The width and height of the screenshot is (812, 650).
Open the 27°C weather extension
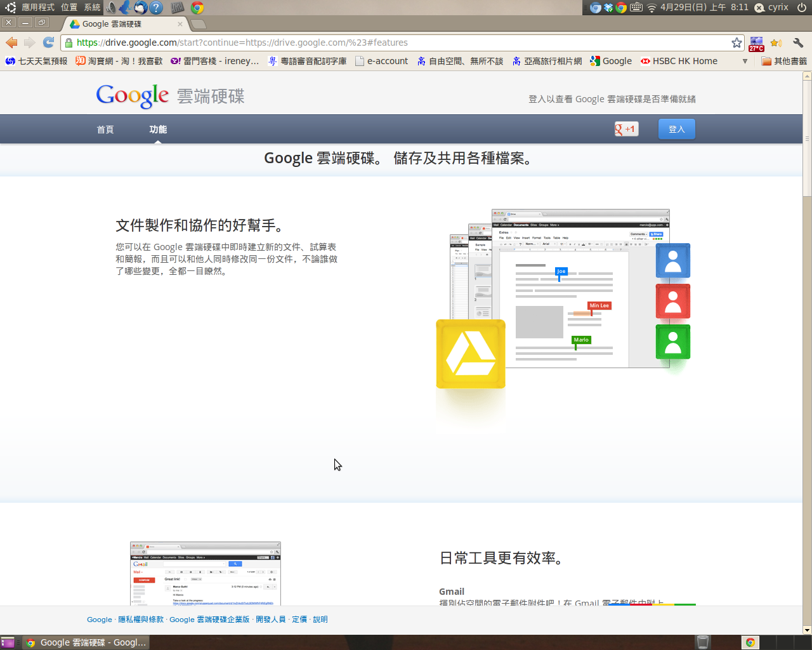756,43
